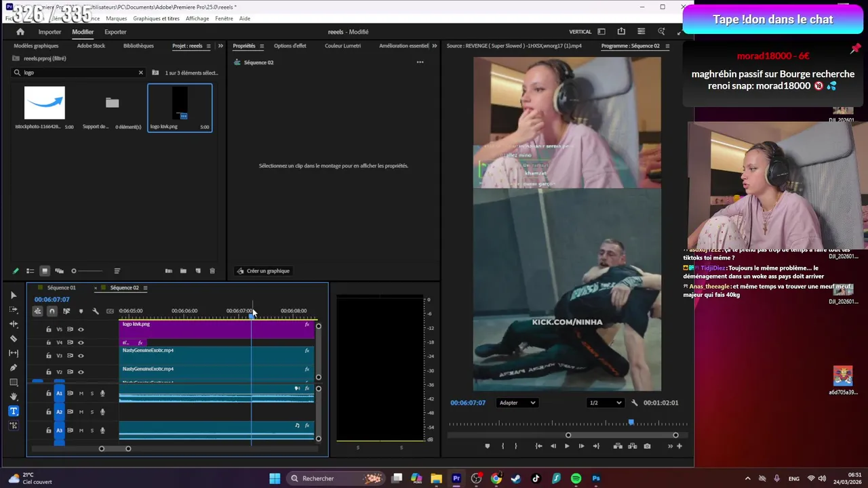Show more tabs in the Project panel group
The image size is (868, 488).
point(220,46)
